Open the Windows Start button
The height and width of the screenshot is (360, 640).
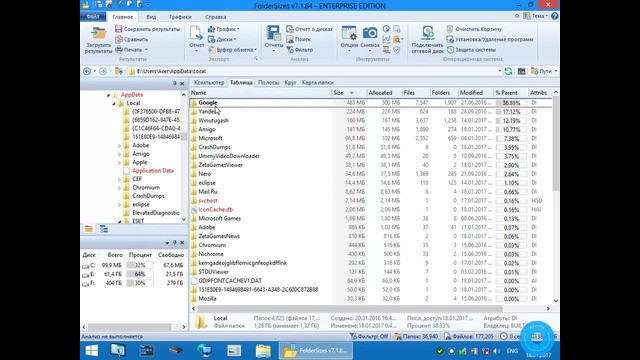[x=91, y=351]
